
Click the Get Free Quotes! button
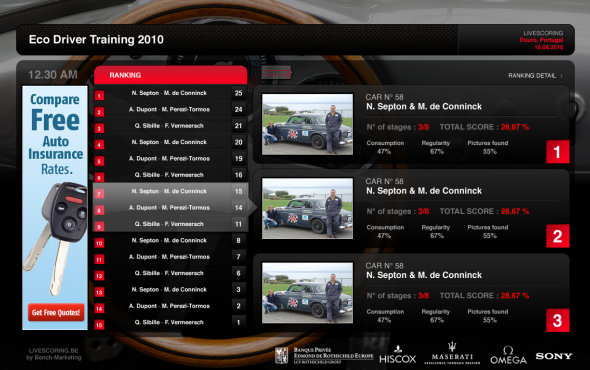pos(56,312)
